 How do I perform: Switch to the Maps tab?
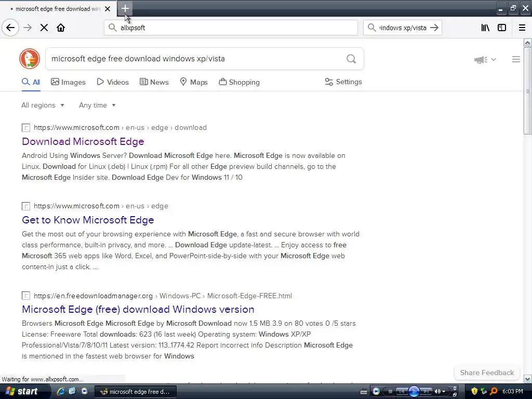[194, 82]
